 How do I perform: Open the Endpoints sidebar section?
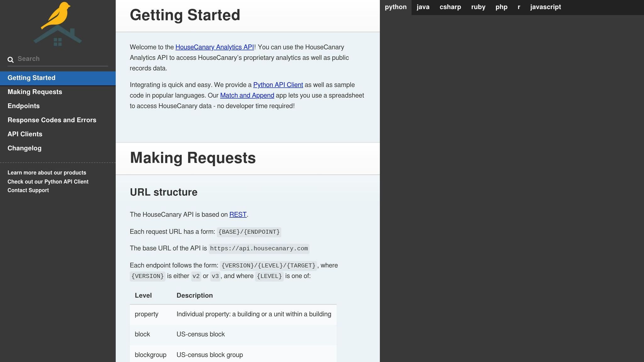coord(58,106)
